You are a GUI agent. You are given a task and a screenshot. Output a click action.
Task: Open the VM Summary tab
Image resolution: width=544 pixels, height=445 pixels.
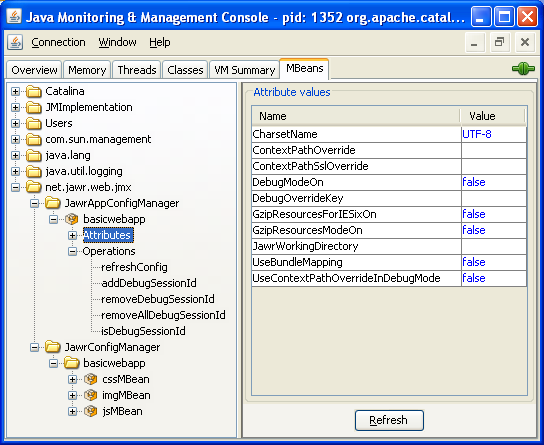click(245, 70)
